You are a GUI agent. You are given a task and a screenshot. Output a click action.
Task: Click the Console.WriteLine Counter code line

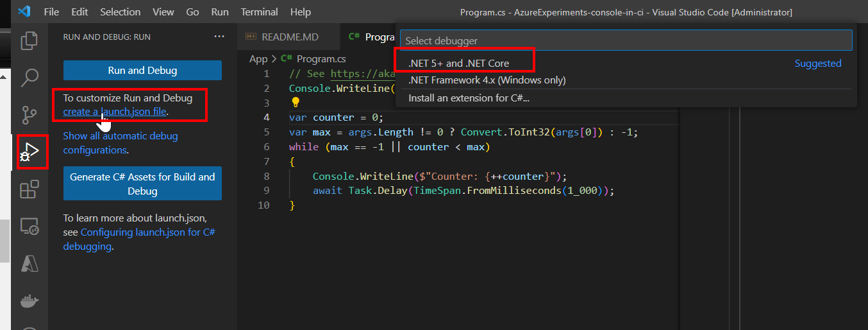[440, 177]
